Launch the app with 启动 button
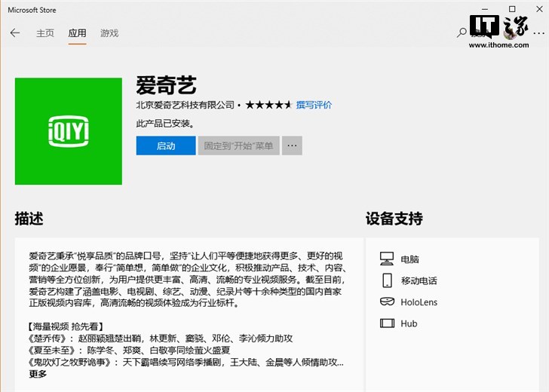The height and width of the screenshot is (392, 549). click(166, 145)
